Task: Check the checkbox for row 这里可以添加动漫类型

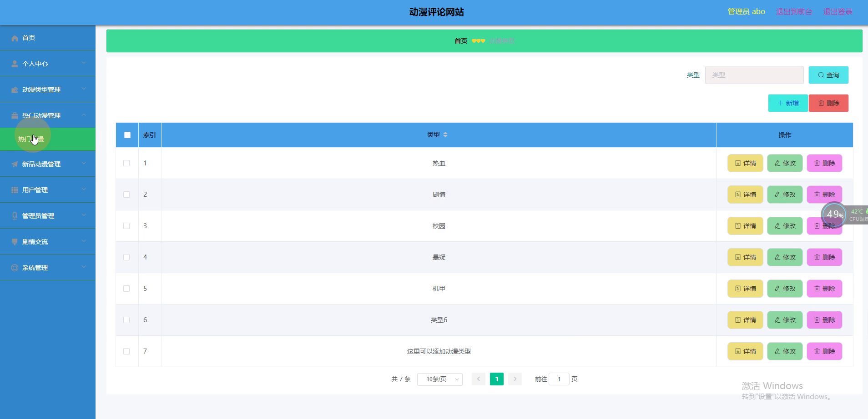Action: point(126,351)
